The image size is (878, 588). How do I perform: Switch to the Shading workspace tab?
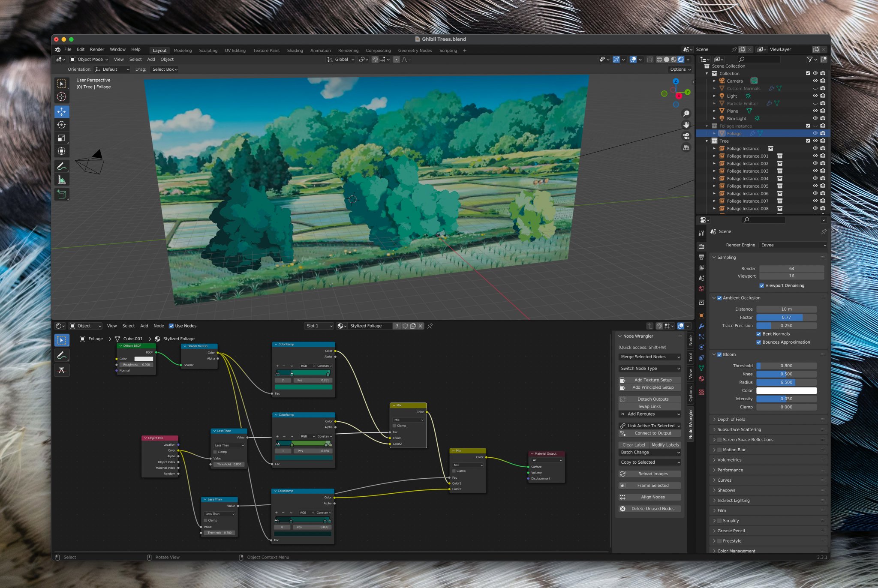pyautogui.click(x=295, y=50)
